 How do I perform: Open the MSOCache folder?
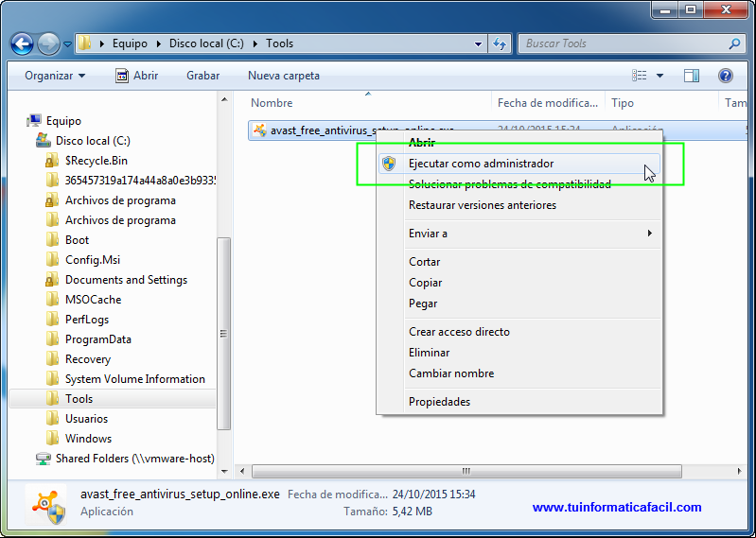pos(93,300)
